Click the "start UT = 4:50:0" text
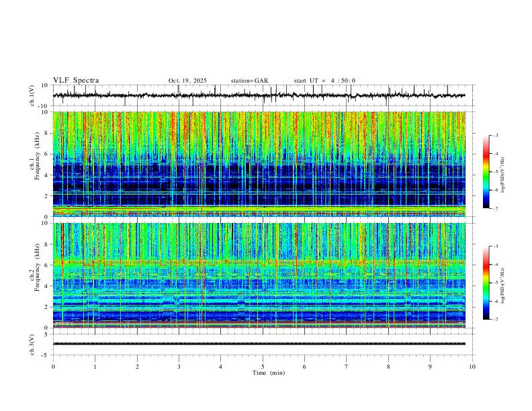 pos(324,81)
